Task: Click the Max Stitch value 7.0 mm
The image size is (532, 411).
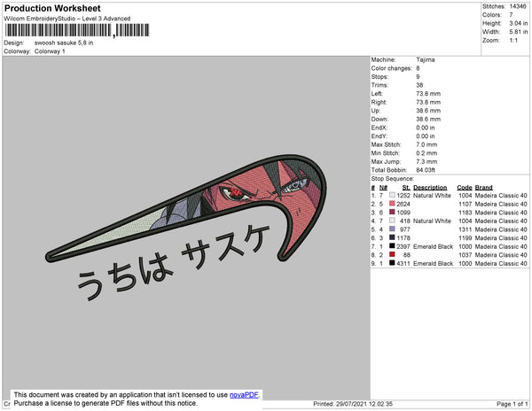Action: [x=426, y=144]
